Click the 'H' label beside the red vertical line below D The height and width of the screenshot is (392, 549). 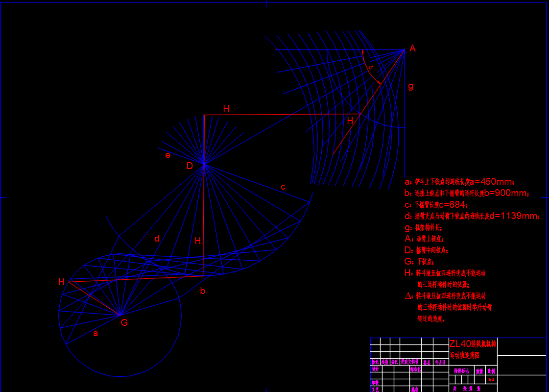click(x=198, y=241)
